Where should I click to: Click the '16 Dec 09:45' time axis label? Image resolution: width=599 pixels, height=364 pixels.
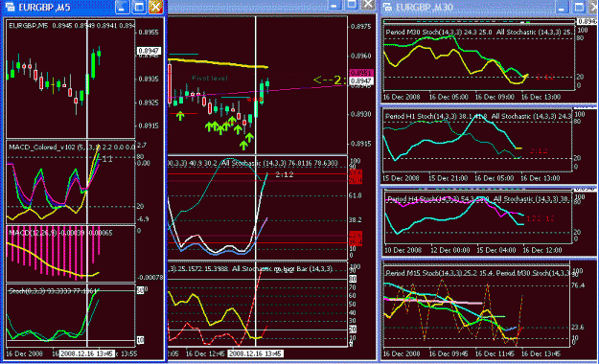[x=449, y=353]
